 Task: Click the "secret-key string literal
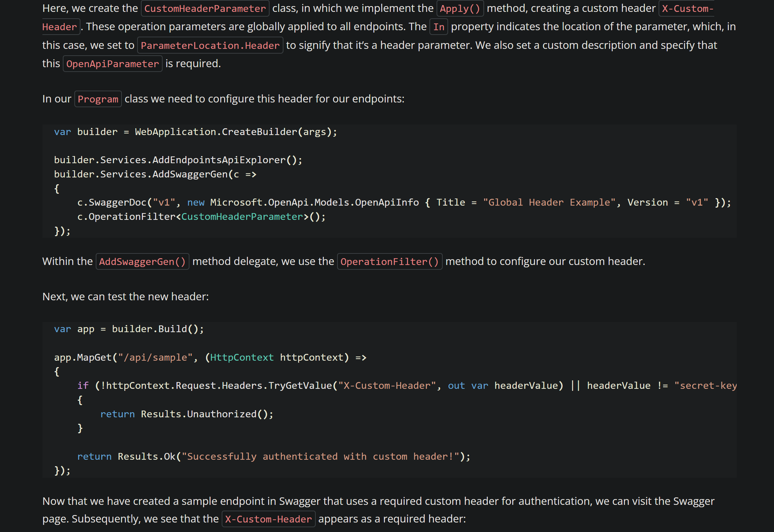[x=705, y=386]
